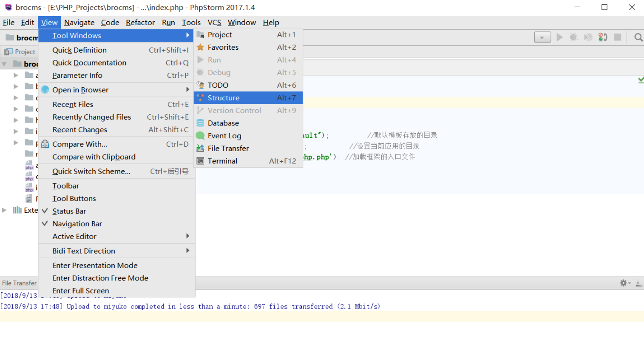Click the Database cylinder icon
This screenshot has width=644, height=351.
point(200,123)
